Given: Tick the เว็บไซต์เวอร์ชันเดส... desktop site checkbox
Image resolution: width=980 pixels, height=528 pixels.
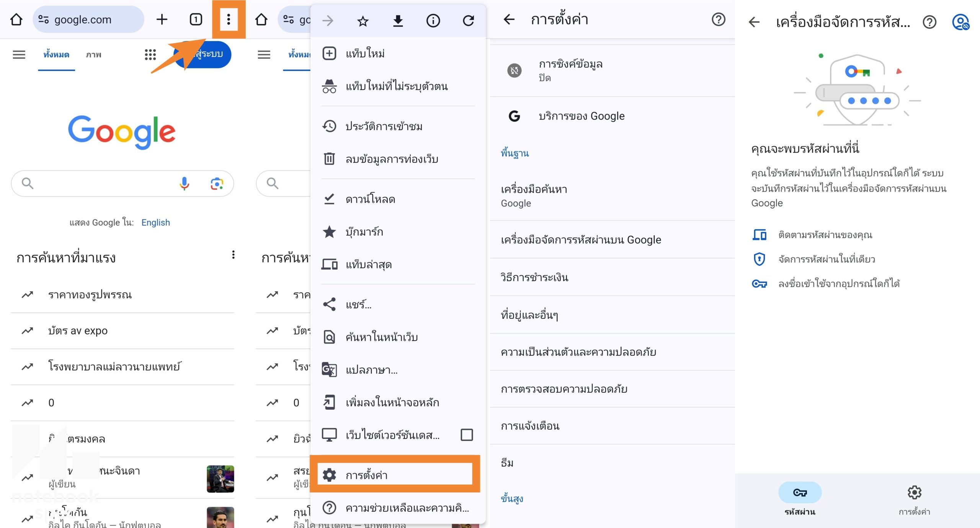Looking at the screenshot, I should [x=467, y=435].
